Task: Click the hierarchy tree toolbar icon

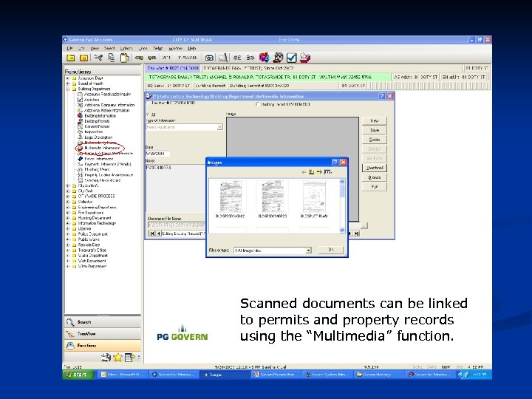Action: (x=98, y=58)
